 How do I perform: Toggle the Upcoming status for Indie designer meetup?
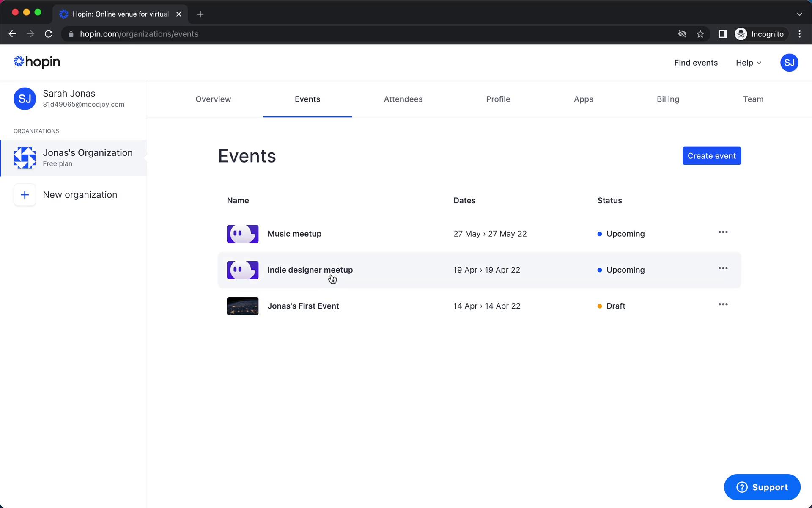[621, 270]
